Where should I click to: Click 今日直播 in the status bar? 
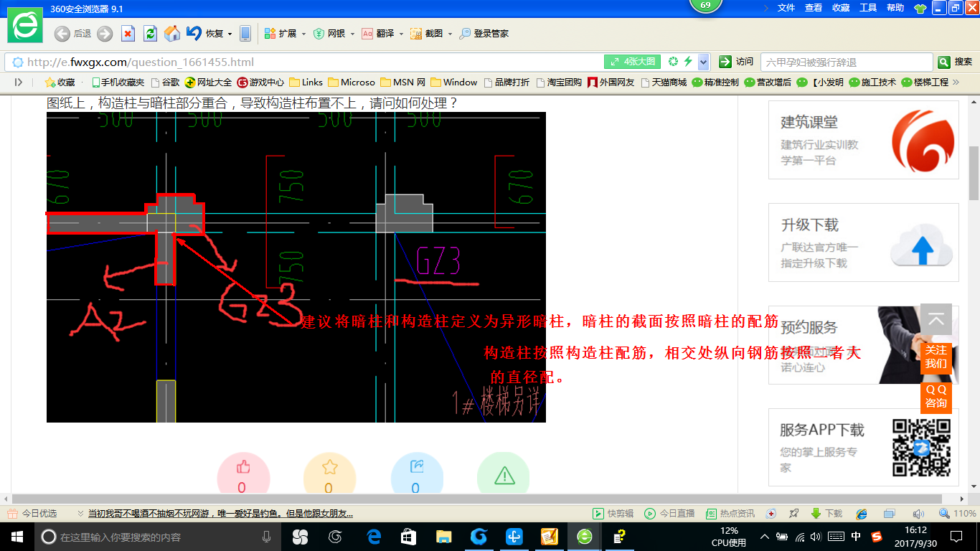coord(669,514)
